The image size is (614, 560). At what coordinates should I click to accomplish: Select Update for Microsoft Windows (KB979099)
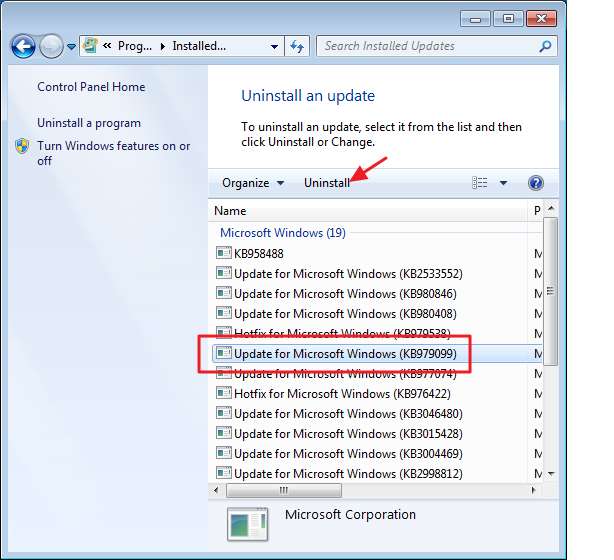click(x=376, y=354)
